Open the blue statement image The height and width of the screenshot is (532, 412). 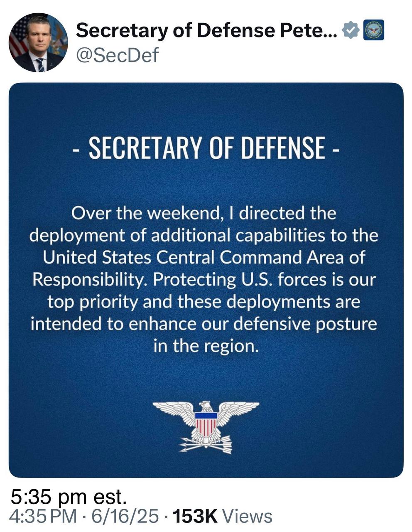coord(206,280)
